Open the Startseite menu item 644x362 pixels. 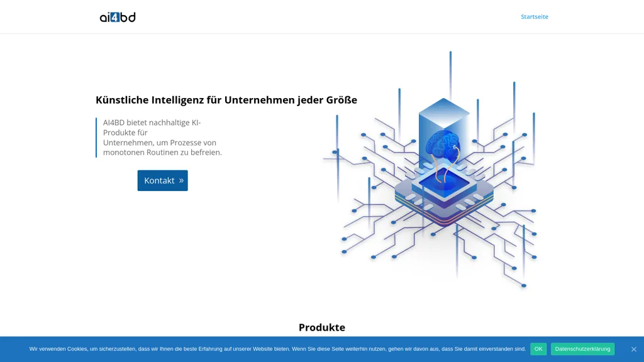[x=535, y=17]
